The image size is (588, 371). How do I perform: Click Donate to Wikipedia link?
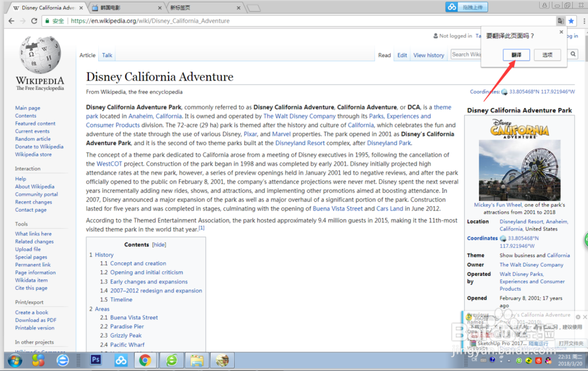pos(39,146)
